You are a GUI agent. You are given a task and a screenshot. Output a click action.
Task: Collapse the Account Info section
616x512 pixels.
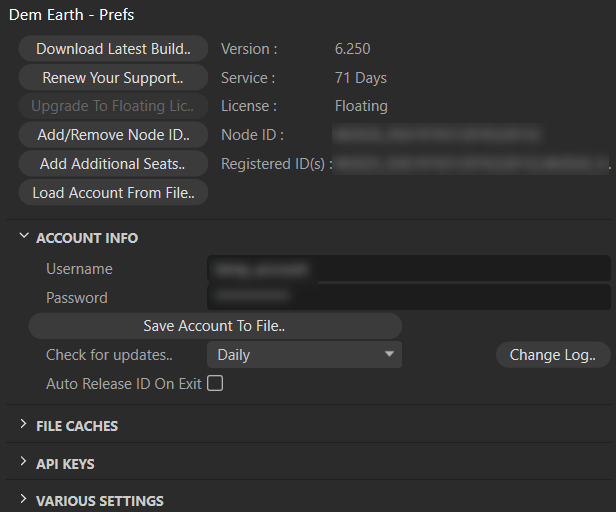24,236
